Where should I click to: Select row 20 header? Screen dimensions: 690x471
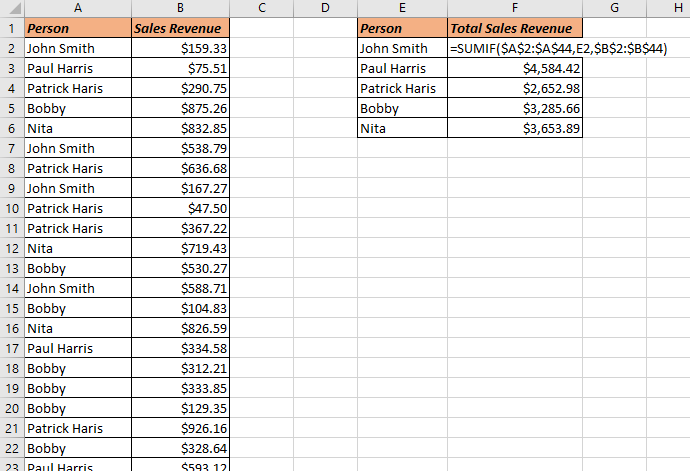click(11, 408)
